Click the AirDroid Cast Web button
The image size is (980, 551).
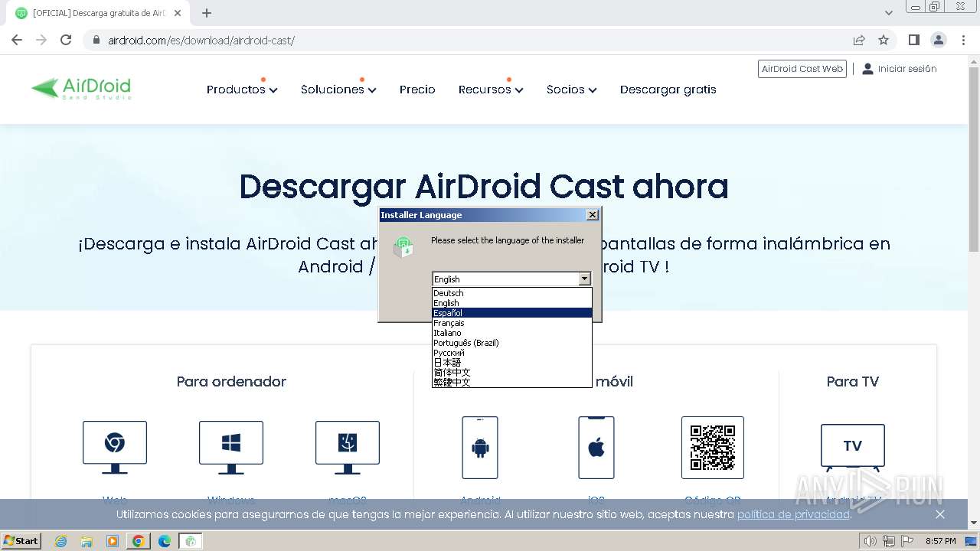pyautogui.click(x=802, y=69)
